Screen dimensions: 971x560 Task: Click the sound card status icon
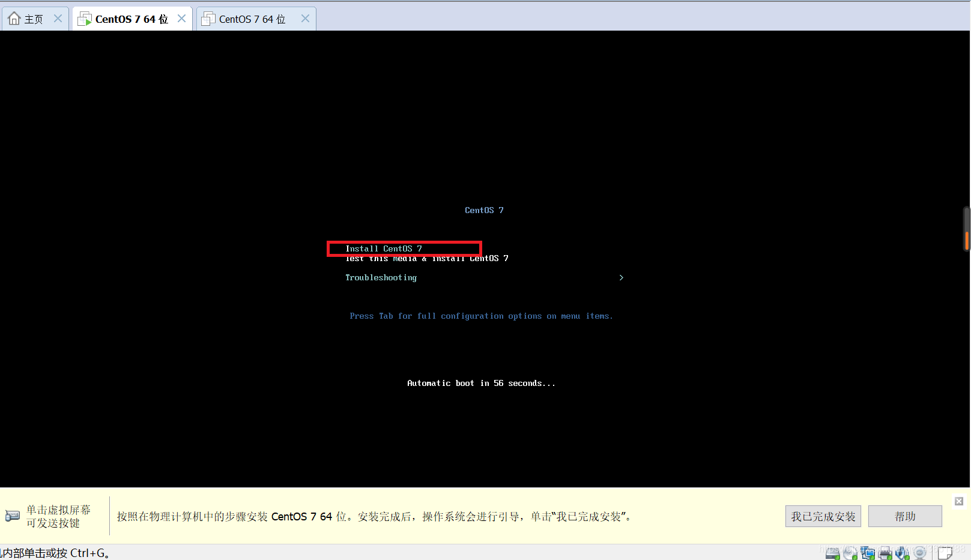pos(902,553)
